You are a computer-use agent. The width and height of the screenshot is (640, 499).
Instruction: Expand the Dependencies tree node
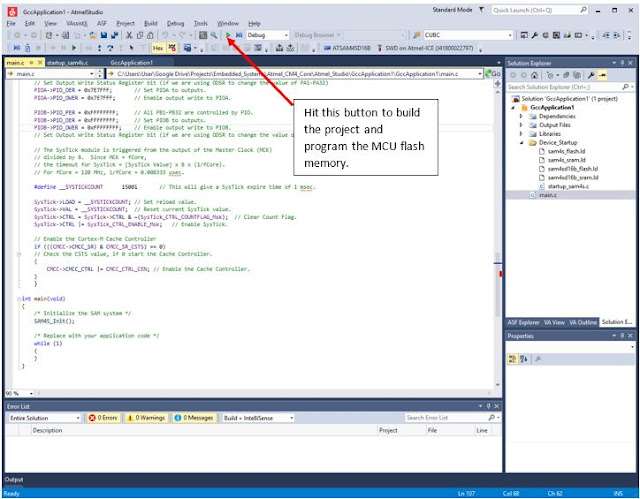pyautogui.click(x=521, y=116)
